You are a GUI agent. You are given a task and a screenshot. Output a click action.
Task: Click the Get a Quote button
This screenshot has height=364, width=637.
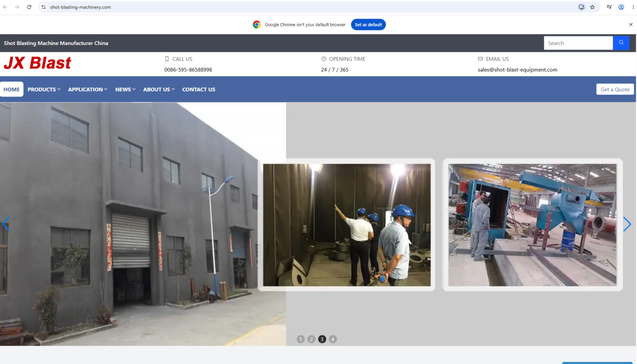click(615, 89)
